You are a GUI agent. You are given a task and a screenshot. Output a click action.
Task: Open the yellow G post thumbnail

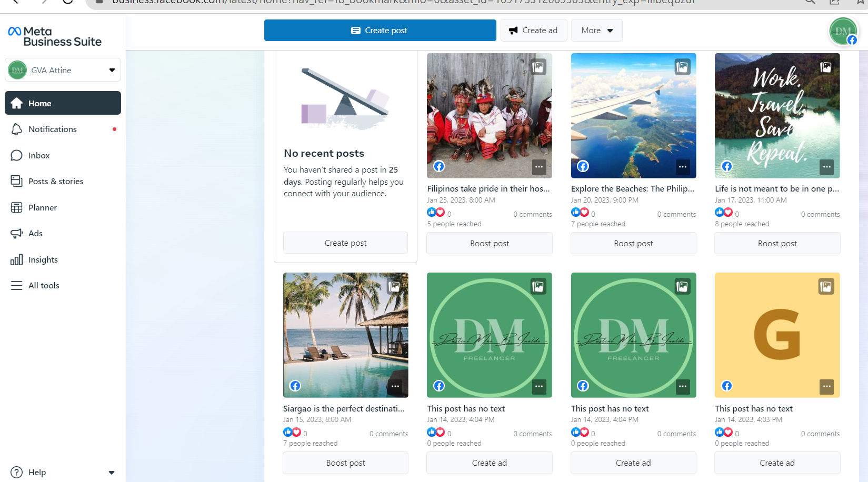pos(777,335)
